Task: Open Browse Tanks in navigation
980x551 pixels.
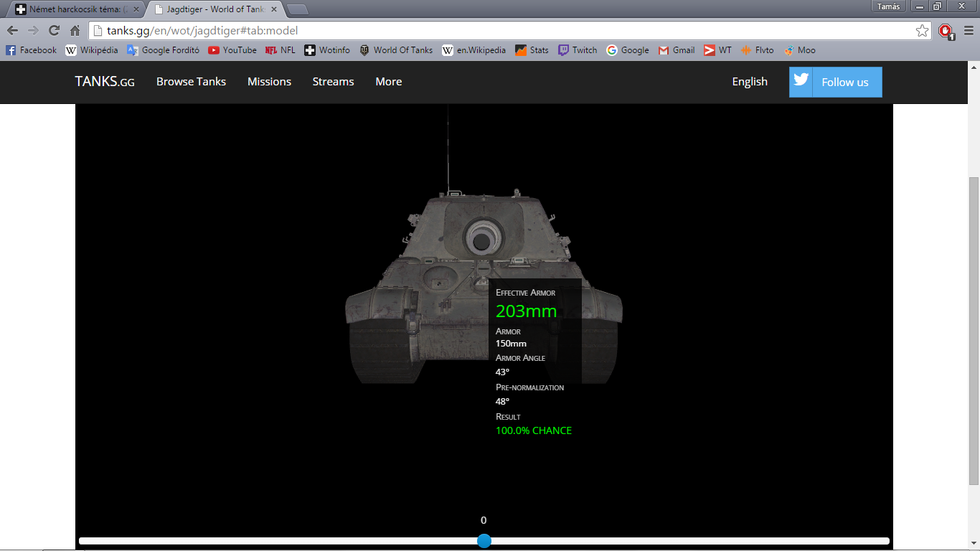Action: coord(191,82)
